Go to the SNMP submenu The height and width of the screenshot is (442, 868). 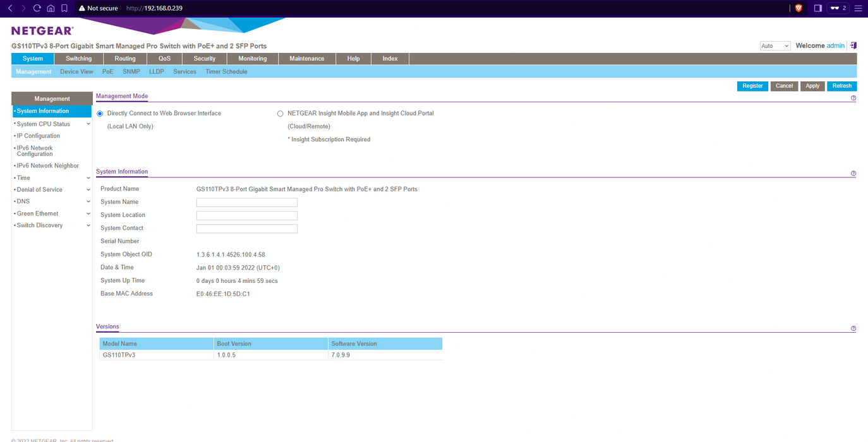[131, 71]
